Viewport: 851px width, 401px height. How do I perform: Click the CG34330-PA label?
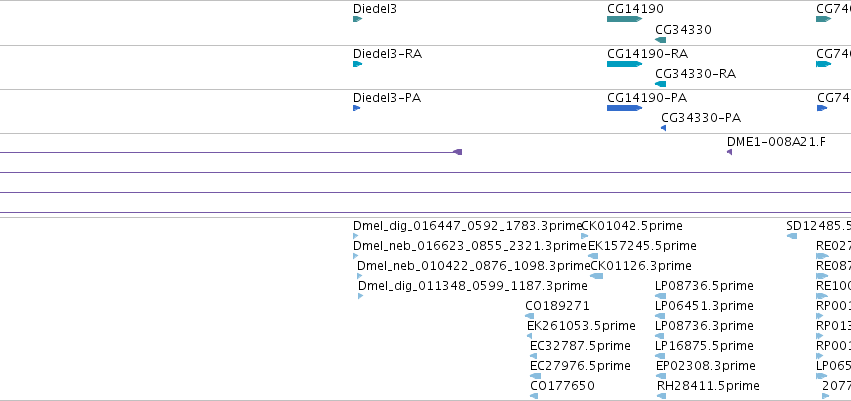[701, 118]
